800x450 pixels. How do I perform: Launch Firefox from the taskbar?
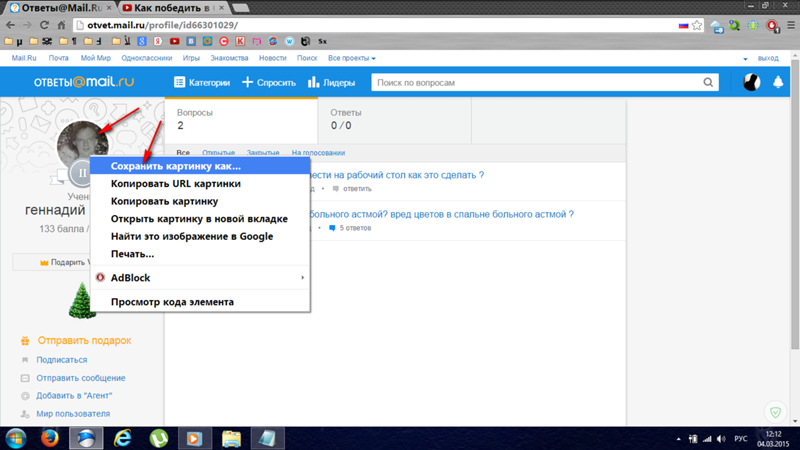[49, 438]
